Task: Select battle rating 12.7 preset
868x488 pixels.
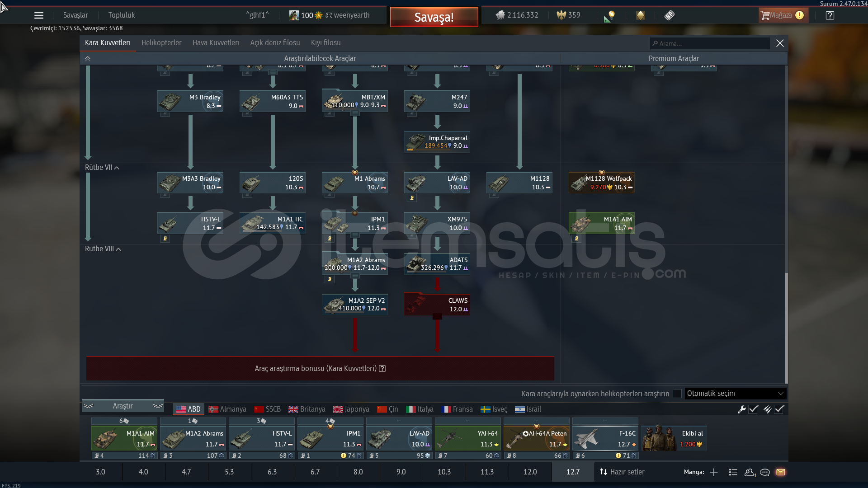Action: tap(573, 472)
